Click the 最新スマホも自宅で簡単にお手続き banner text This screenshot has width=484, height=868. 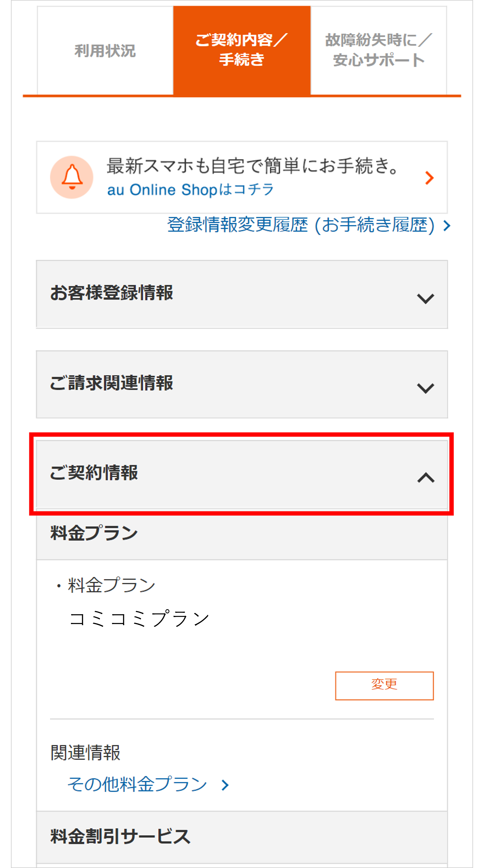(x=252, y=166)
